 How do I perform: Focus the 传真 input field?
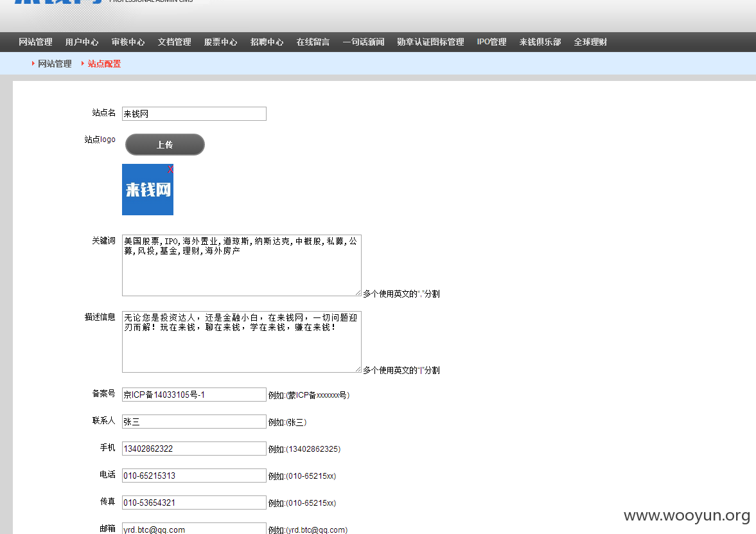195,503
